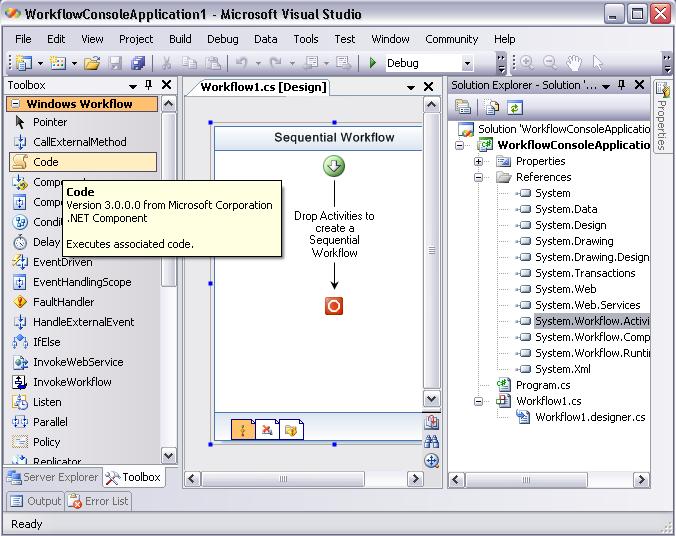676x536 pixels.
Task: Open the Community menu
Action: (x=451, y=39)
